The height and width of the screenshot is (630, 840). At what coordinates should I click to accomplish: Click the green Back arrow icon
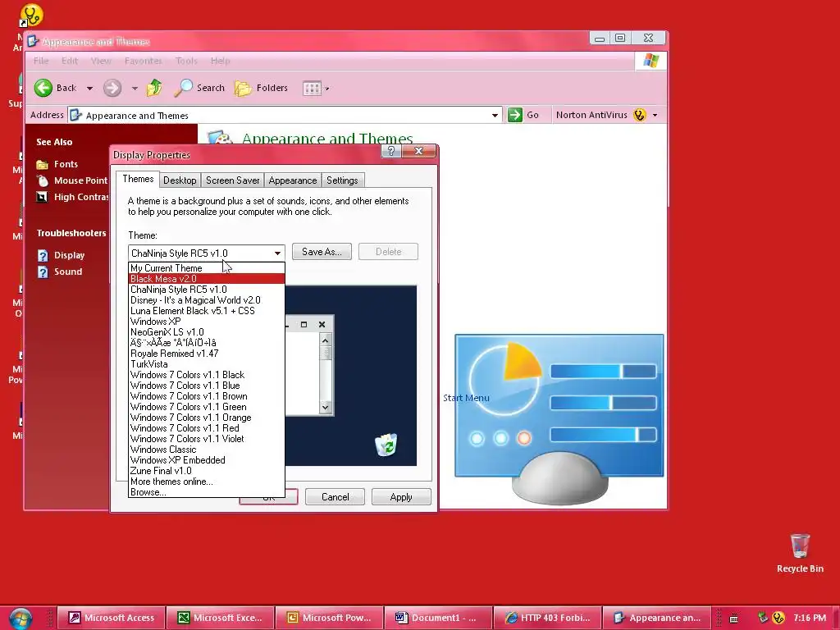coord(43,88)
